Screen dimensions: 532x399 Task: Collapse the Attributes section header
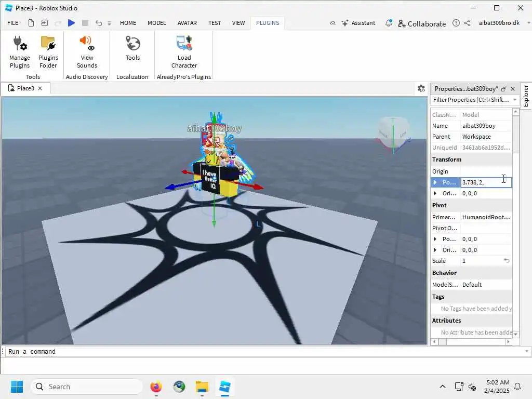click(x=471, y=321)
